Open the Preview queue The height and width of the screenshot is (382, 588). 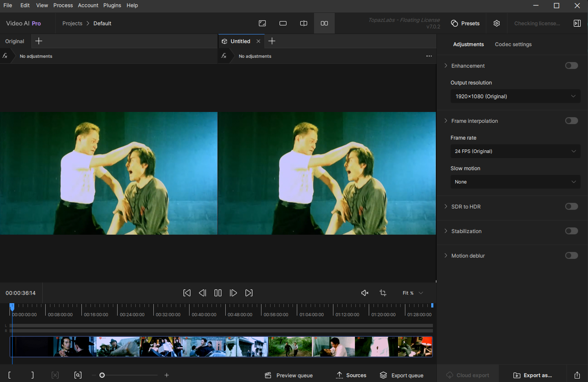[289, 375]
